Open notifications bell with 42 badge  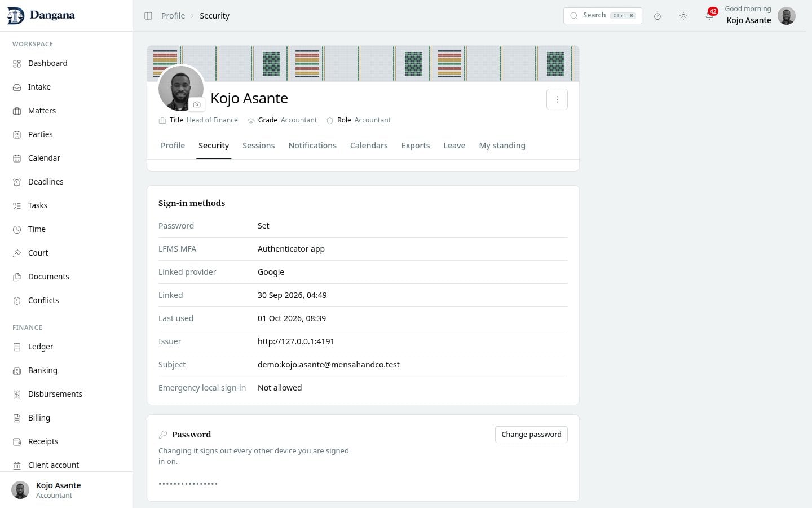coord(709,15)
